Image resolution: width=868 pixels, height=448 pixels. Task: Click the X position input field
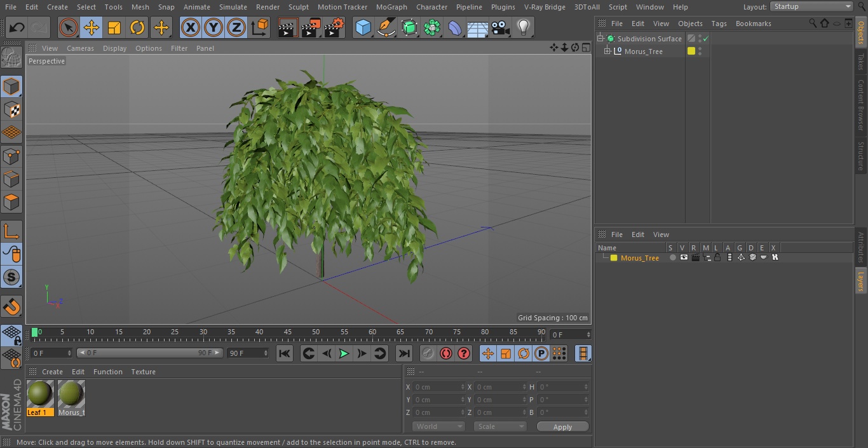pos(438,387)
